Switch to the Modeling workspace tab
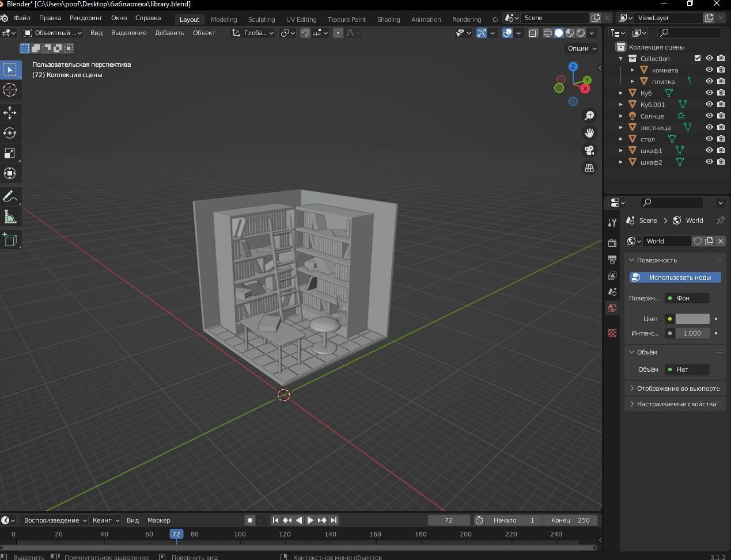Image resolution: width=731 pixels, height=560 pixels. [224, 19]
